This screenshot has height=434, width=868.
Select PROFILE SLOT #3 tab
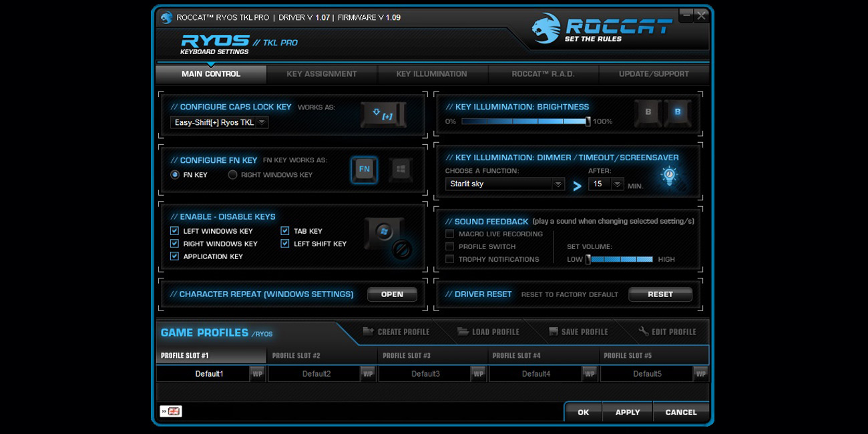coord(433,355)
